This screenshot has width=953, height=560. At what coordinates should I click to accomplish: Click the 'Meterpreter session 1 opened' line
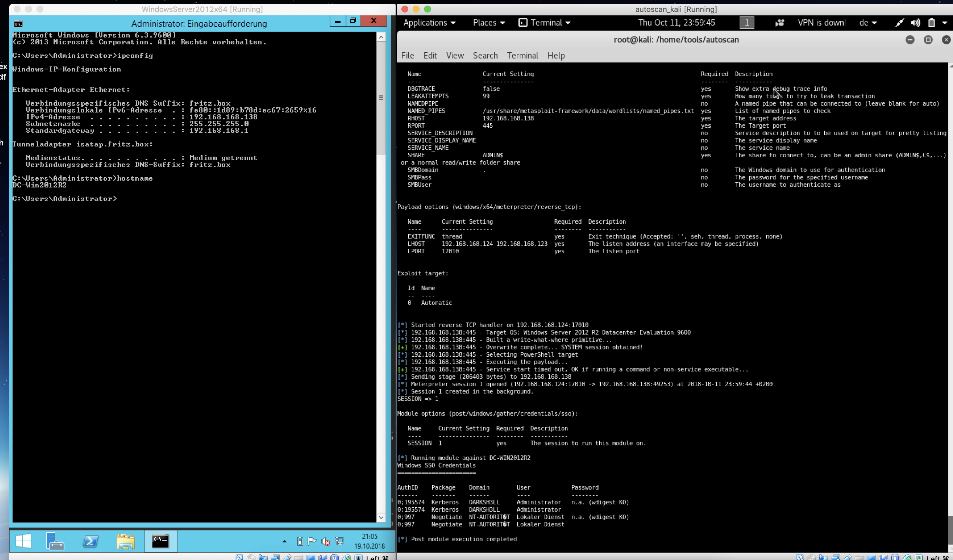pyautogui.click(x=585, y=384)
